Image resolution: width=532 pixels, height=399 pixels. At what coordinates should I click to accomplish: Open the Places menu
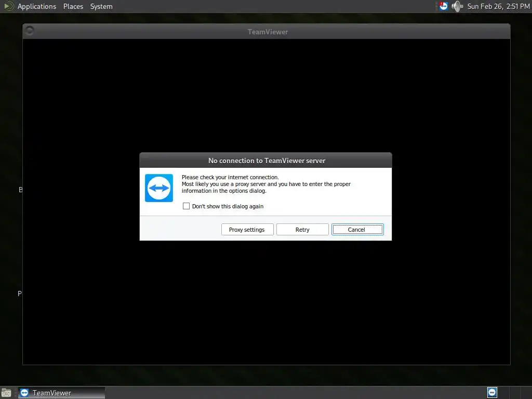pyautogui.click(x=73, y=6)
